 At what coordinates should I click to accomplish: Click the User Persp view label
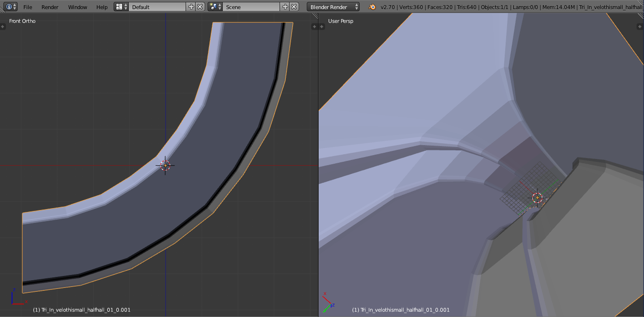[x=341, y=21]
